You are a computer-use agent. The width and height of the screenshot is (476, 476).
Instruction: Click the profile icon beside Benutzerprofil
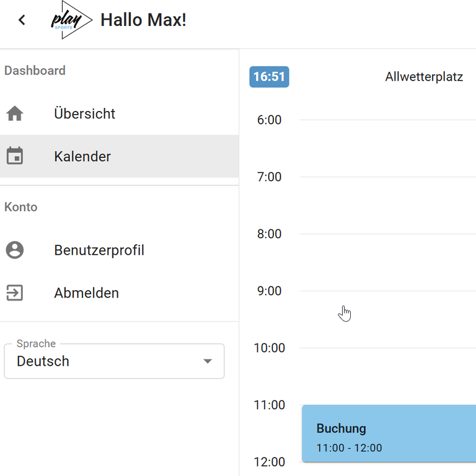coord(15,250)
